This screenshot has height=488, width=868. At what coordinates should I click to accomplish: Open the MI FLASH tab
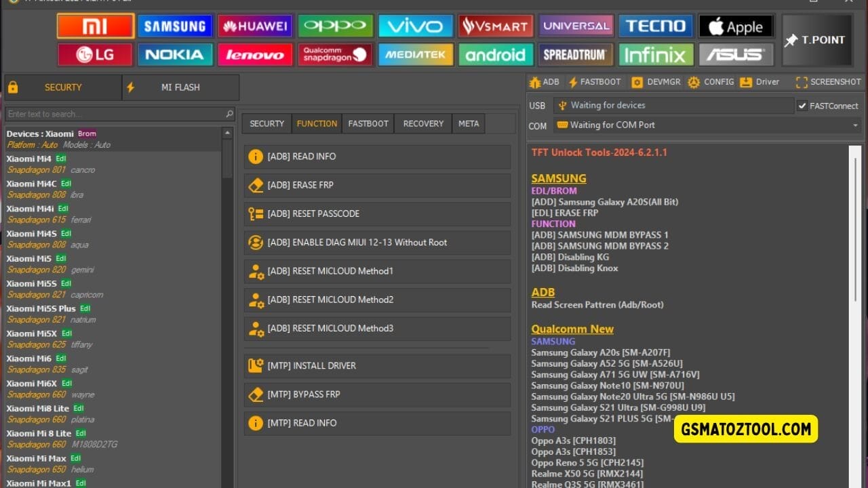[x=180, y=87]
